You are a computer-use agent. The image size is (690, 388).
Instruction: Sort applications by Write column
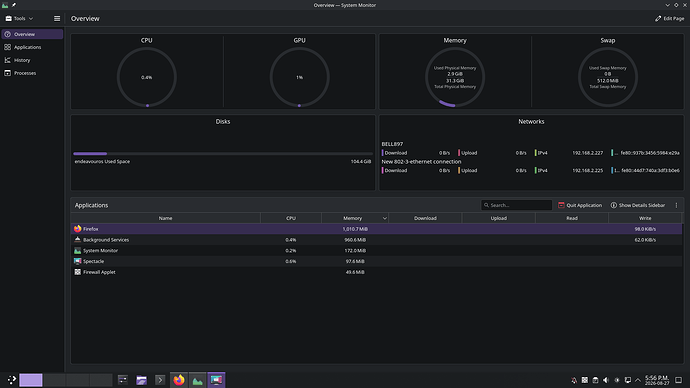coord(645,218)
